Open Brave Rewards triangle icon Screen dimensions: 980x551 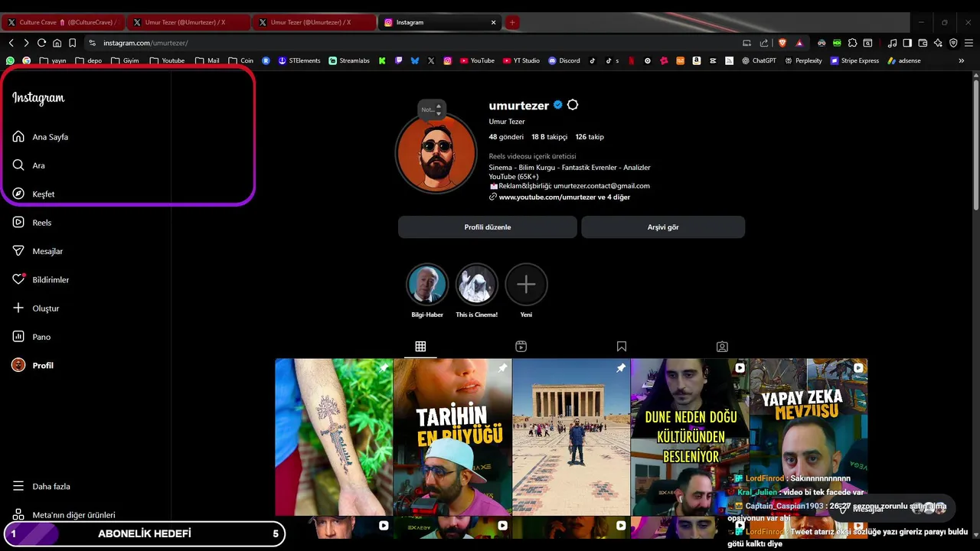pos(799,43)
